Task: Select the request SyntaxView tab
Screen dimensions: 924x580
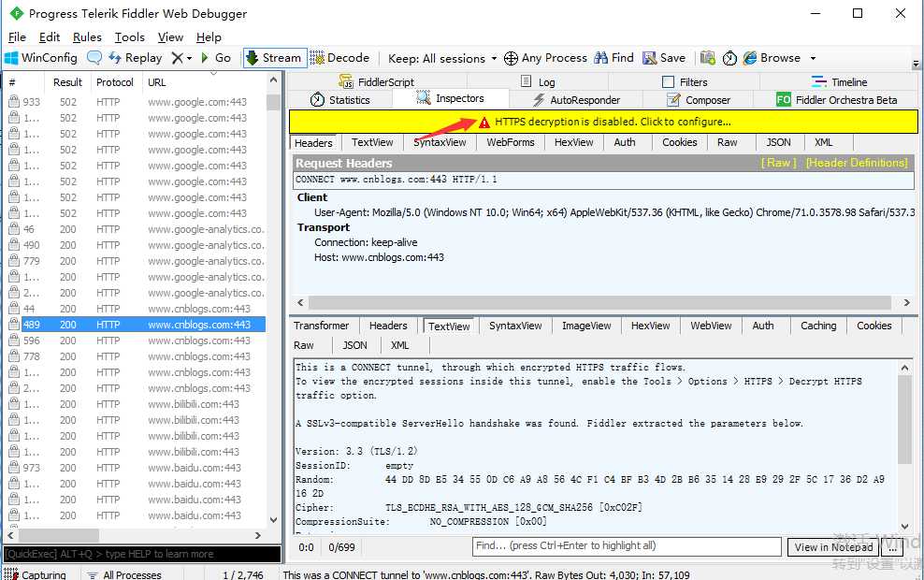Action: tap(440, 142)
